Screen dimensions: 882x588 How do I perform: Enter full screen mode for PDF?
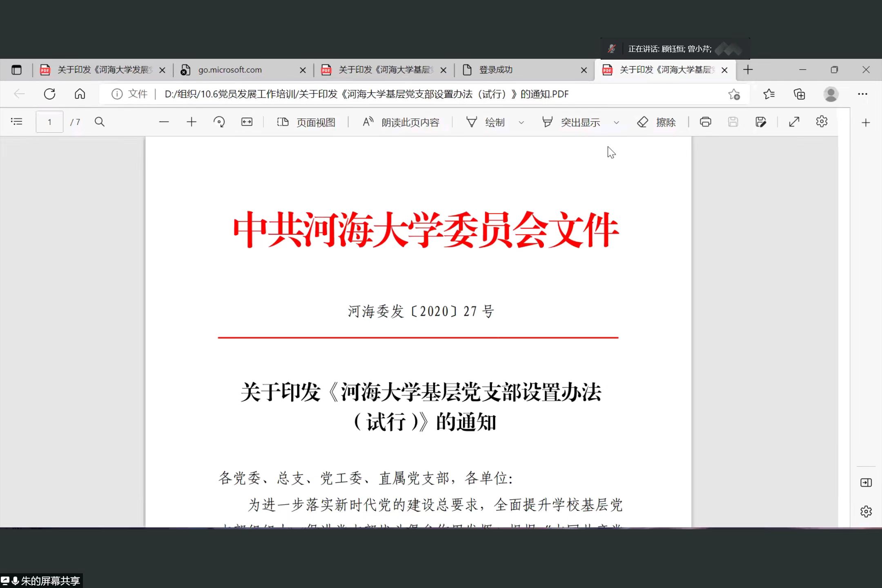(x=794, y=122)
